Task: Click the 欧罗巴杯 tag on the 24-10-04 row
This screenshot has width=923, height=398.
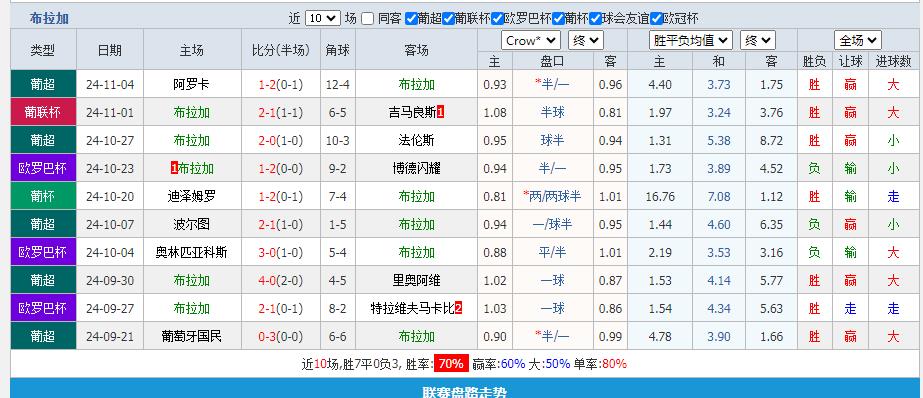Action: 43,253
